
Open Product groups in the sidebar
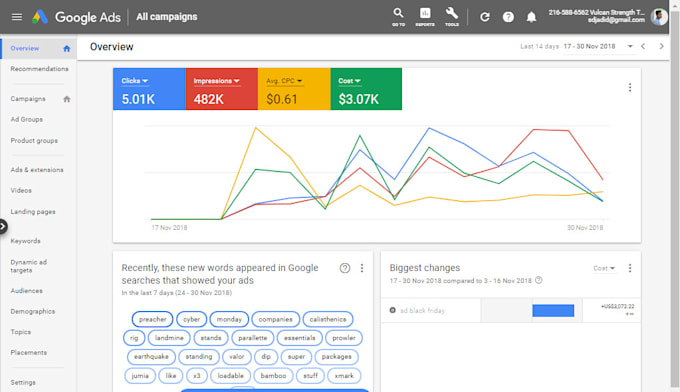tap(34, 140)
